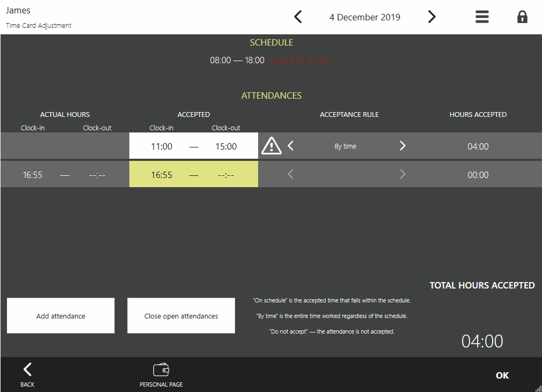Edit accepted clock-in time 11:00
This screenshot has height=392, width=542.
(162, 146)
